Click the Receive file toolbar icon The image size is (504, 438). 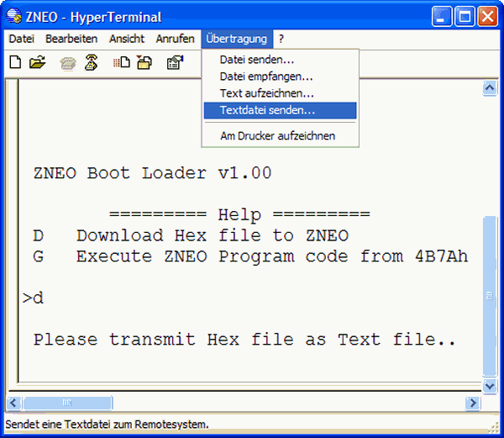pyautogui.click(x=144, y=62)
